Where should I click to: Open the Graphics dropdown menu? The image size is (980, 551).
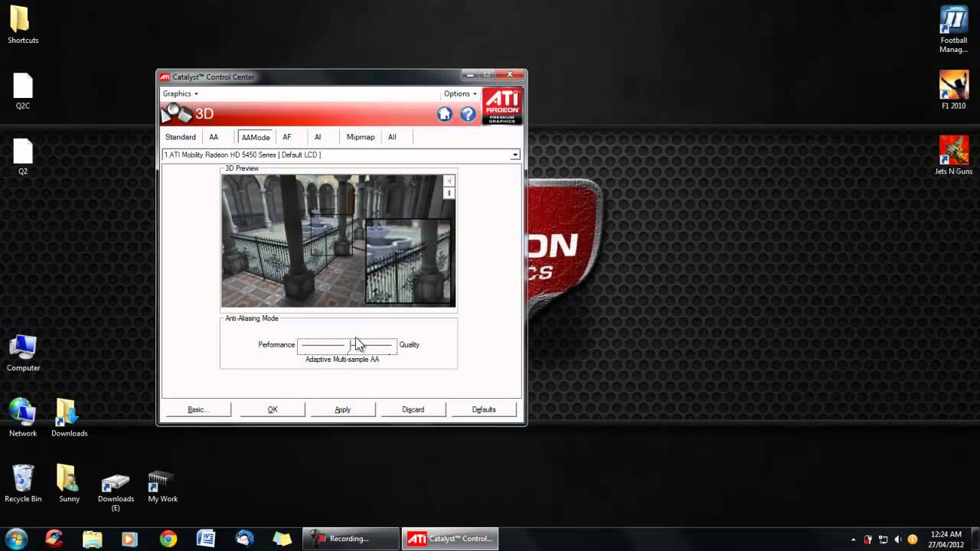180,93
